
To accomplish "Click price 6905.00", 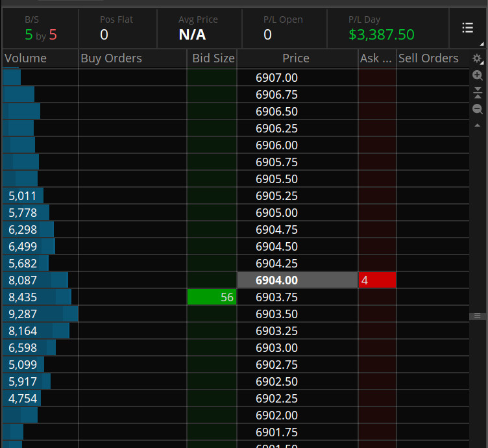I will (x=276, y=212).
